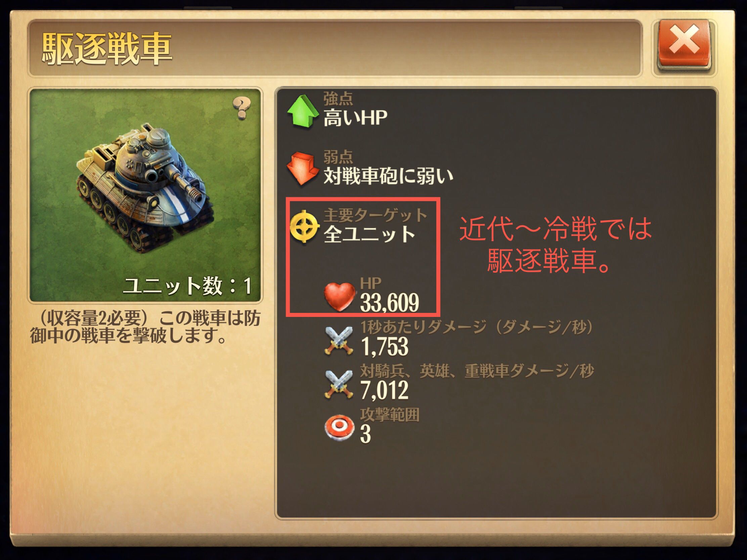747x560 pixels.
Task: Click crossed swords beside 1,753 damage
Action: [x=339, y=341]
